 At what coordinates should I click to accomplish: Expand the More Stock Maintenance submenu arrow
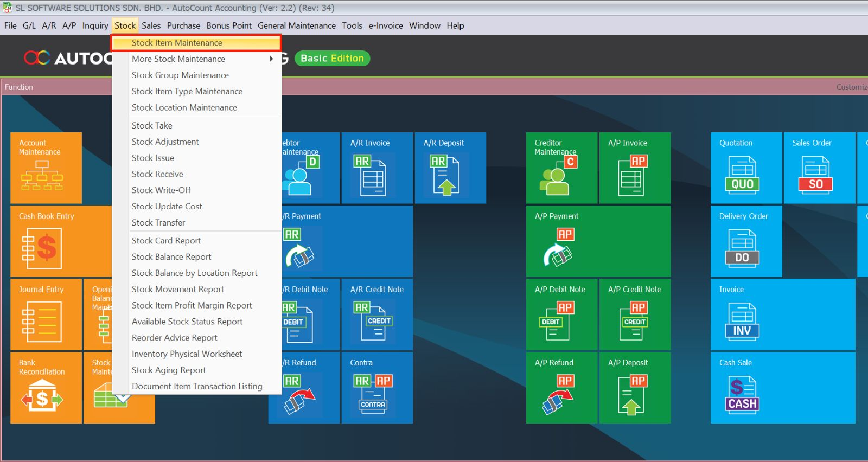[x=271, y=59]
